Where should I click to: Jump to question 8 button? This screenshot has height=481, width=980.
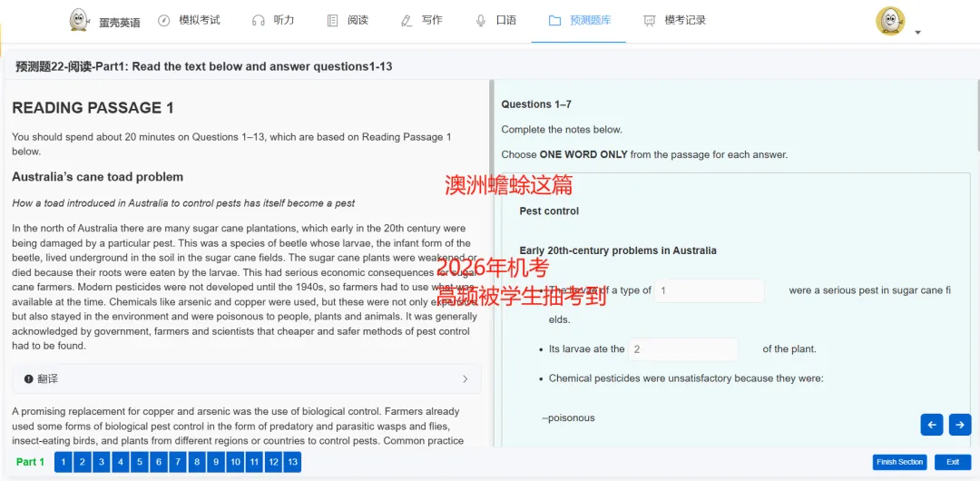(196, 462)
